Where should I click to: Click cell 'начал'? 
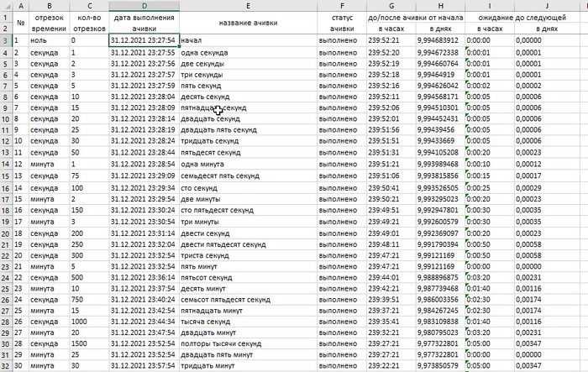(x=249, y=40)
